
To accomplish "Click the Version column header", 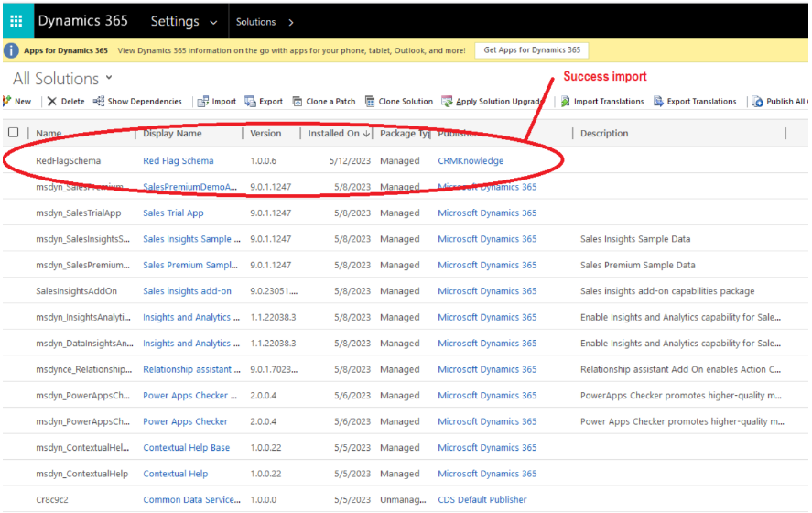I will (265, 133).
